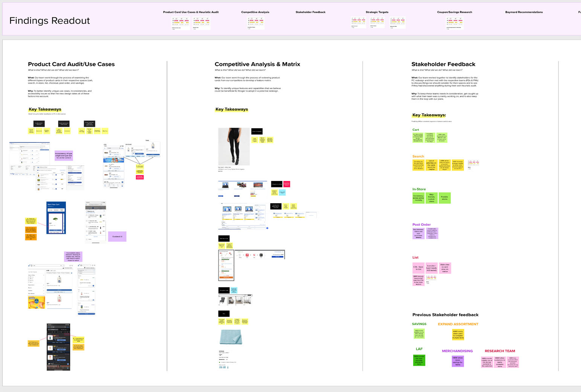Select the 'Previous Stakeholder feedback' heading
This screenshot has height=392, width=581.
tap(445, 315)
